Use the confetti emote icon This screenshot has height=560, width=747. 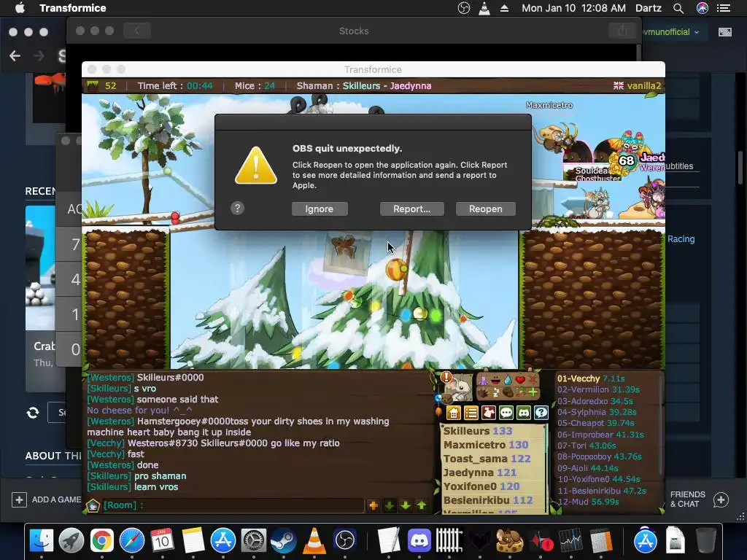point(520,393)
